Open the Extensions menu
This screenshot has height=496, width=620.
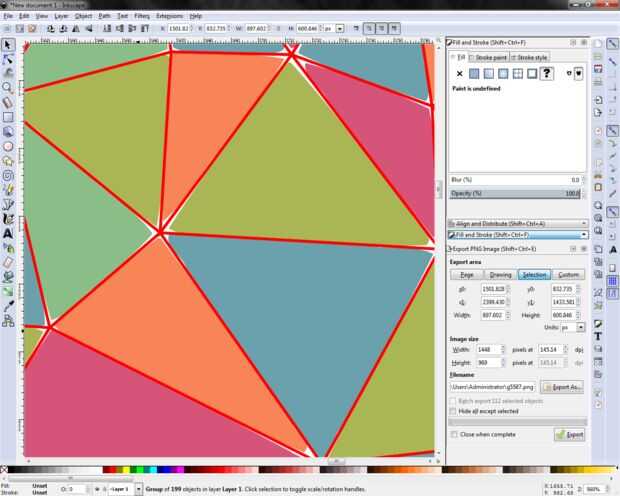coord(170,16)
